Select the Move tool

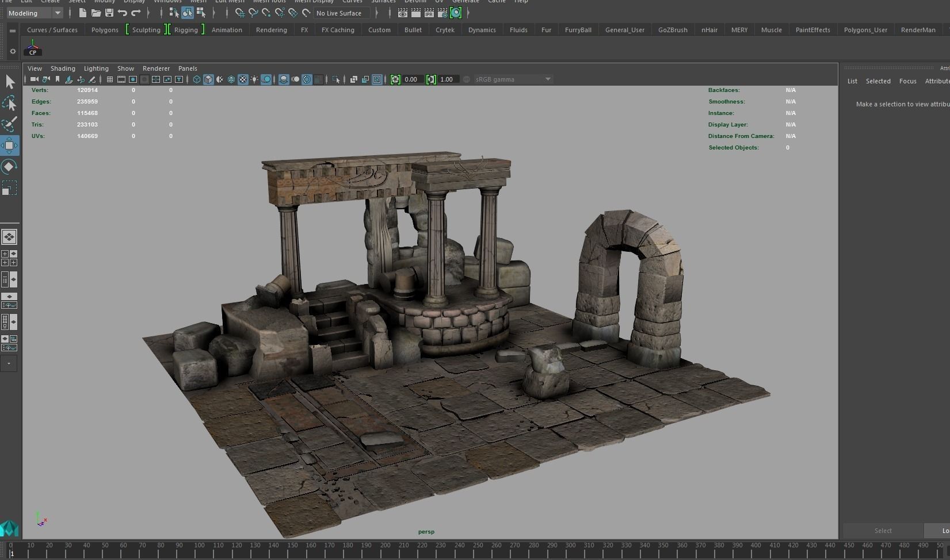click(10, 145)
